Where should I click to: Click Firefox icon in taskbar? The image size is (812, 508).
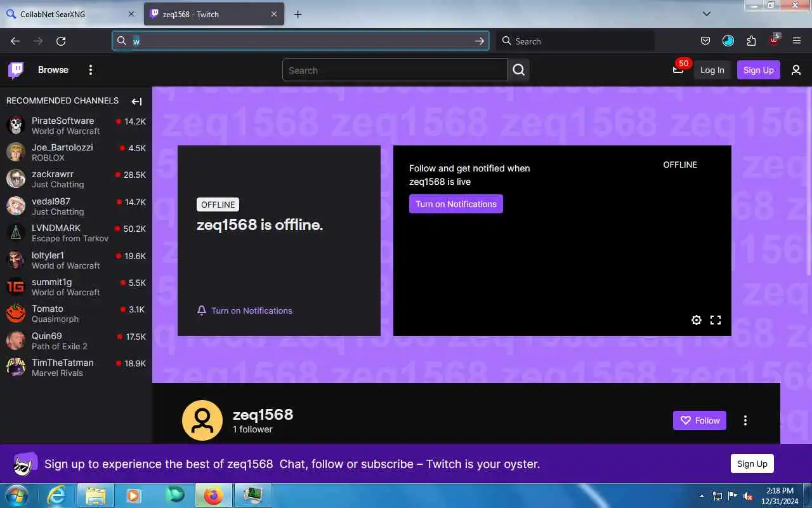click(x=213, y=495)
